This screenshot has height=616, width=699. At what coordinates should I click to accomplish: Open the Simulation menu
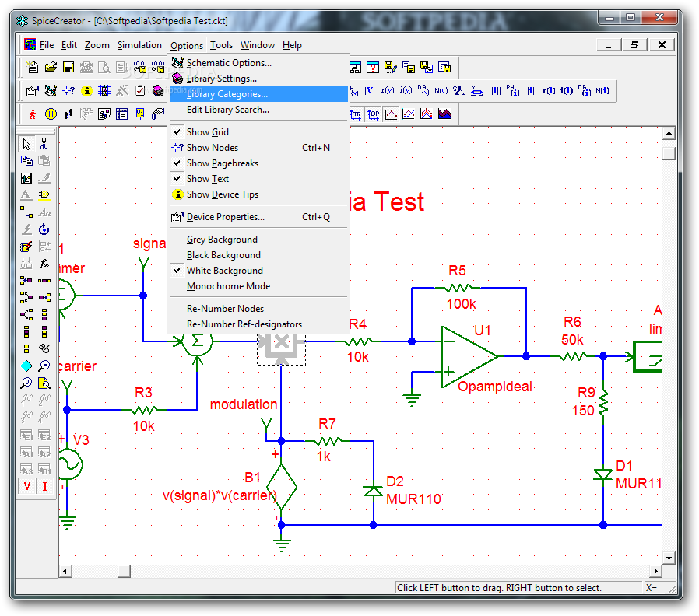pos(139,45)
